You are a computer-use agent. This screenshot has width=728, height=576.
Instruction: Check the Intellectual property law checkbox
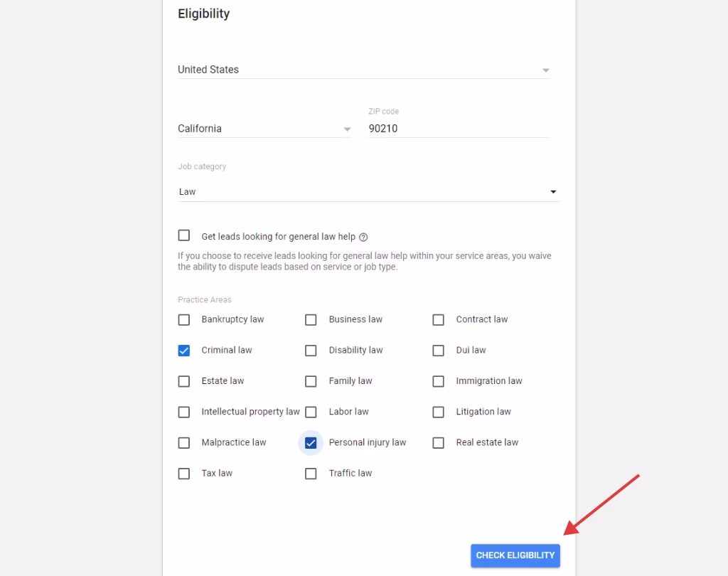pyautogui.click(x=184, y=412)
